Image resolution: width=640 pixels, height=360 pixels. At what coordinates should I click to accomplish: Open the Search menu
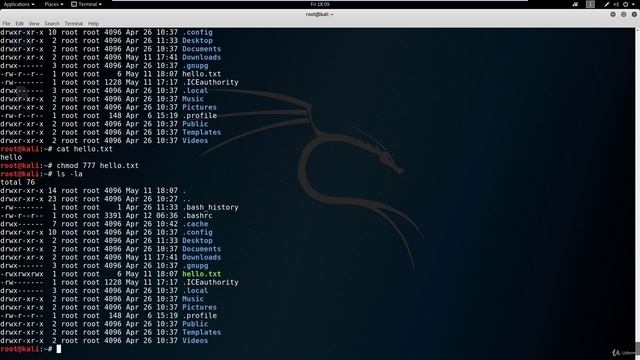tap(52, 24)
